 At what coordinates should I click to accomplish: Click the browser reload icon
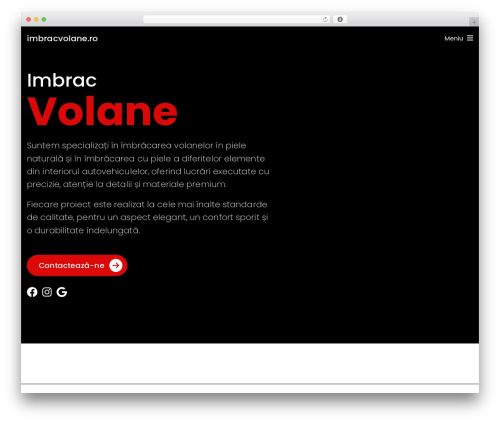(x=325, y=19)
